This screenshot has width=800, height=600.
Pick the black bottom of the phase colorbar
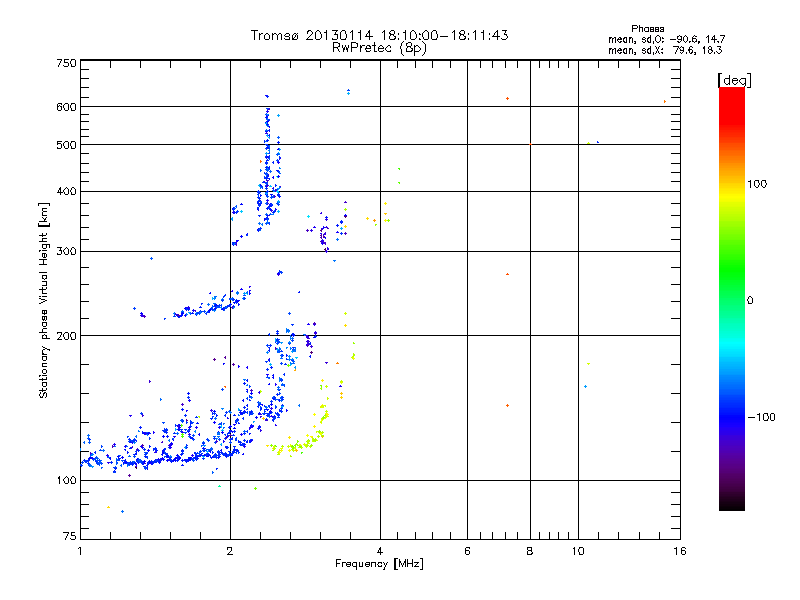point(732,504)
